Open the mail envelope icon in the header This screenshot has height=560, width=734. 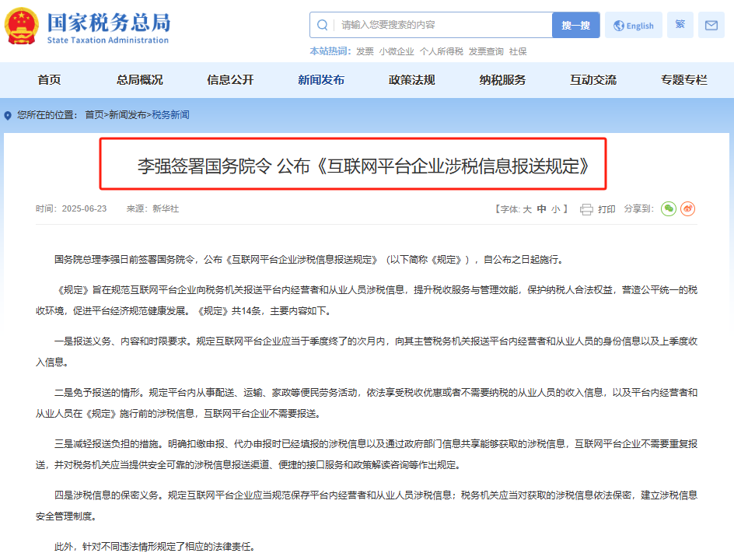[x=711, y=24]
